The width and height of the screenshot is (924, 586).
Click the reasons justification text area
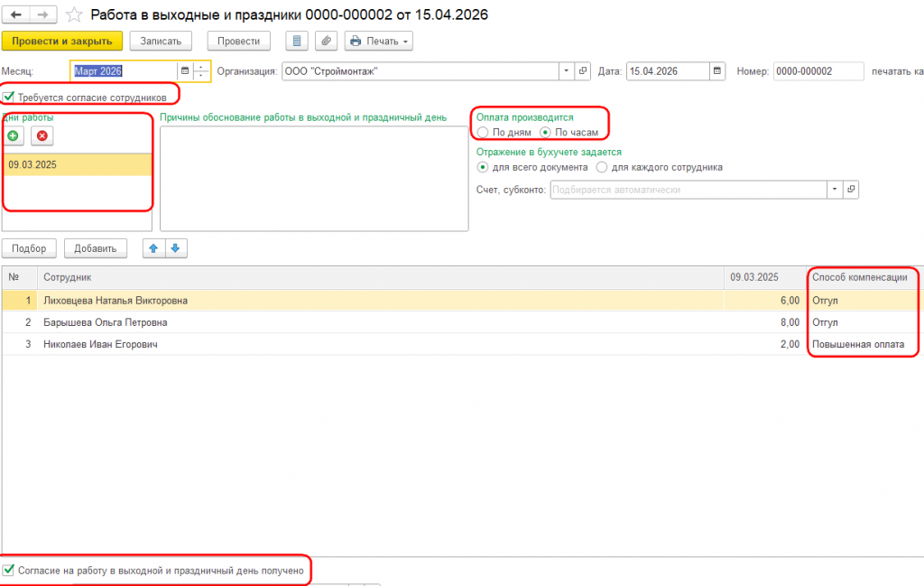coord(314,179)
